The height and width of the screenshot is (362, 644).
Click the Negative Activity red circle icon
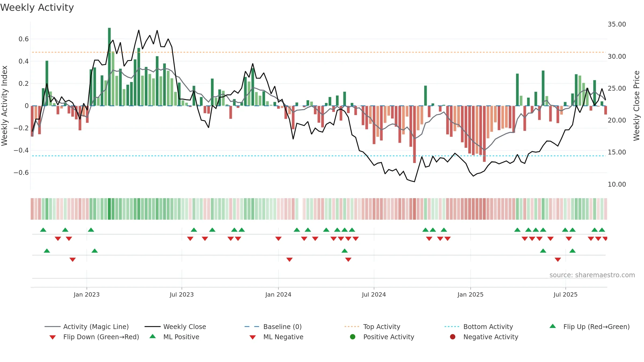tap(453, 337)
